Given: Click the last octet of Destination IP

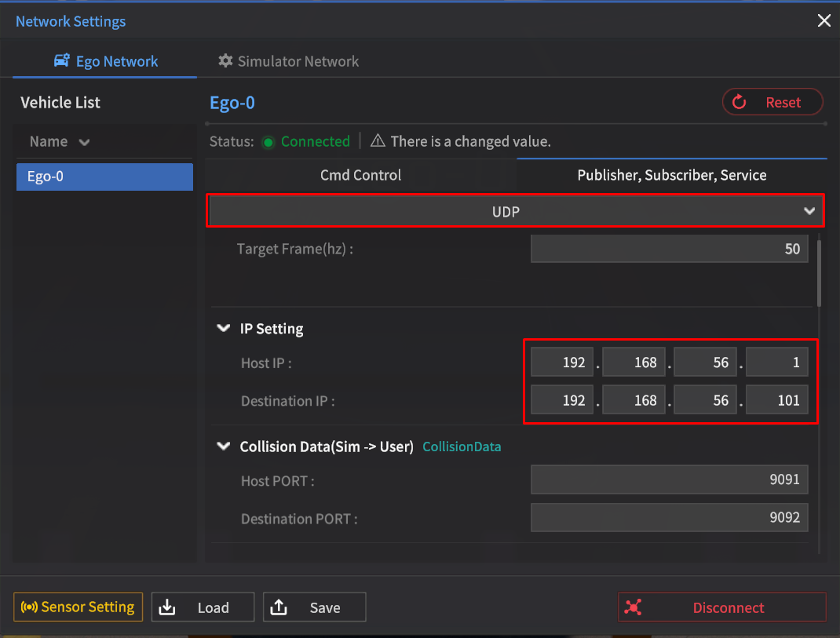Looking at the screenshot, I should click(776, 401).
